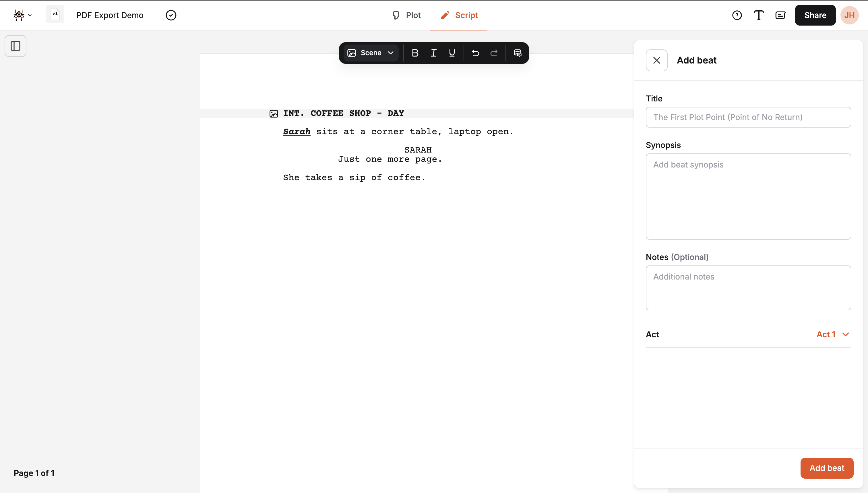Click the Redo icon in the toolbar
The image size is (868, 493).
click(494, 53)
